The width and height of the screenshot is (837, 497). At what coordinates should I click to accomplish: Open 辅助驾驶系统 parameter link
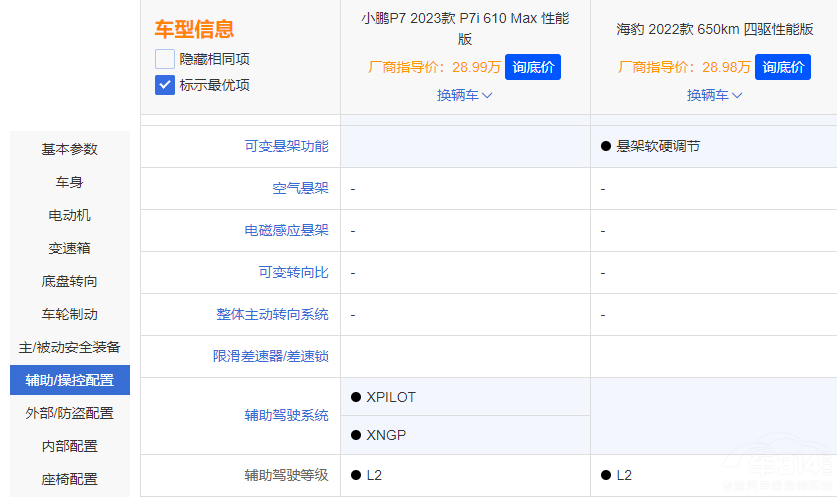[286, 415]
